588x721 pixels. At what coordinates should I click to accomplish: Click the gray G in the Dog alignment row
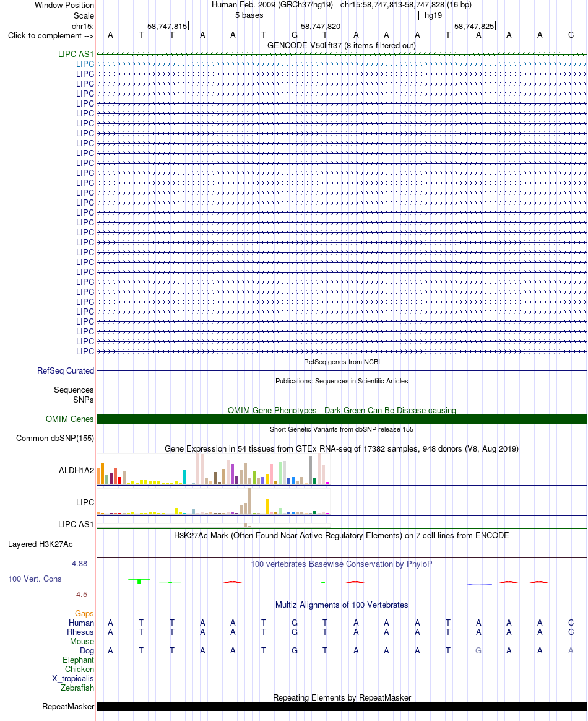pyautogui.click(x=478, y=650)
